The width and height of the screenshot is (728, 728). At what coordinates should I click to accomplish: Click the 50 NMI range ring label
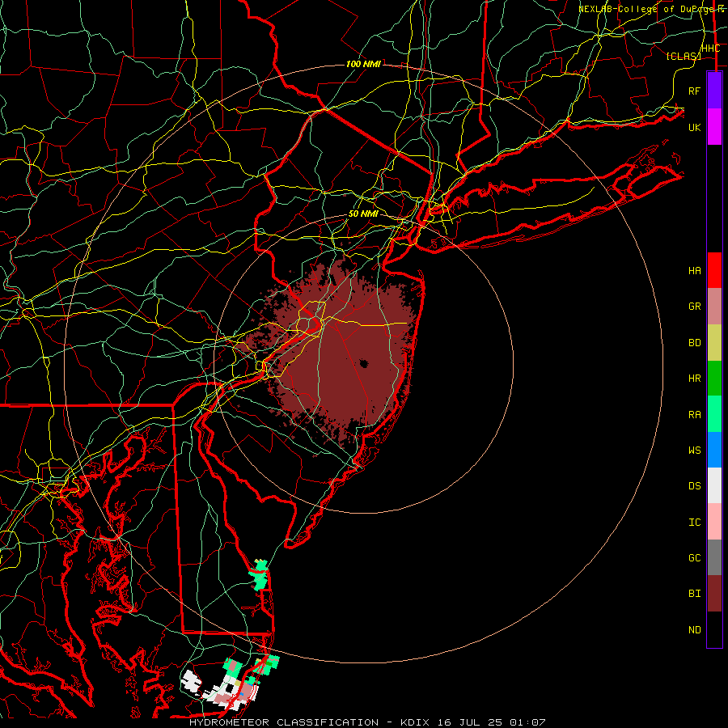tap(363, 214)
